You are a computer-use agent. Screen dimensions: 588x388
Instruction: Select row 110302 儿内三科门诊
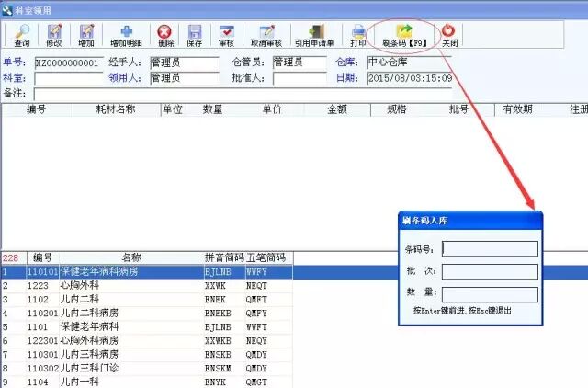147,369
